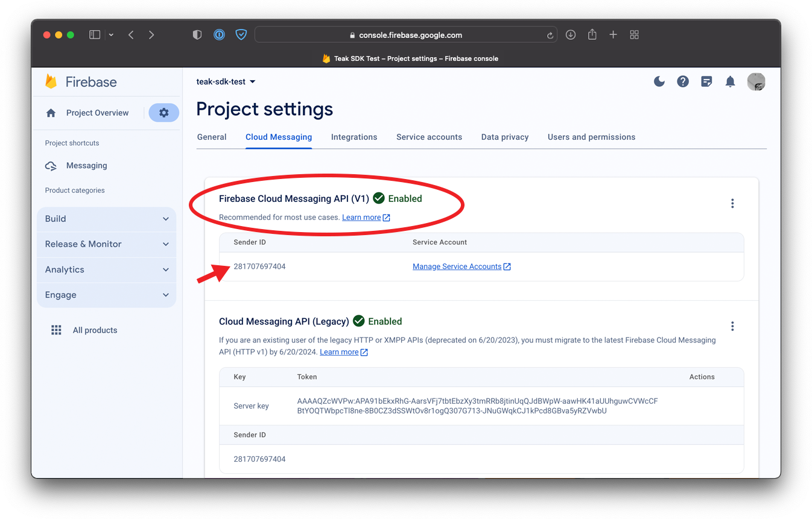This screenshot has height=519, width=812.
Task: Open the Data privacy tab
Action: click(x=505, y=137)
